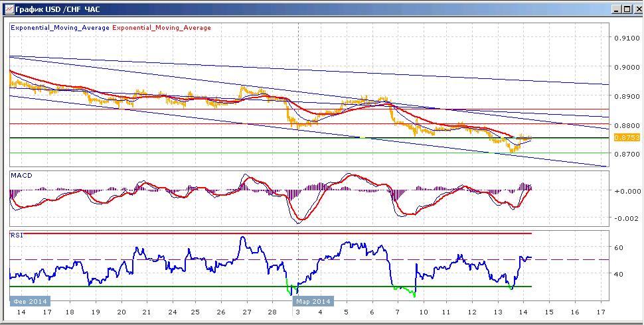
Task: Click the red Exponential_Moving_Average legend label
Action: point(161,28)
